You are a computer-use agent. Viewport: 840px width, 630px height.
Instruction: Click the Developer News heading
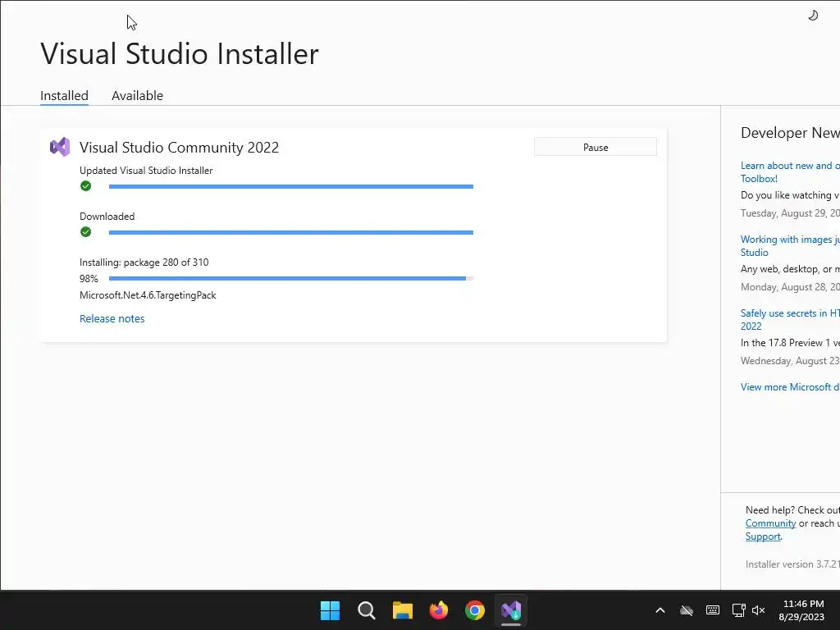pyautogui.click(x=790, y=133)
